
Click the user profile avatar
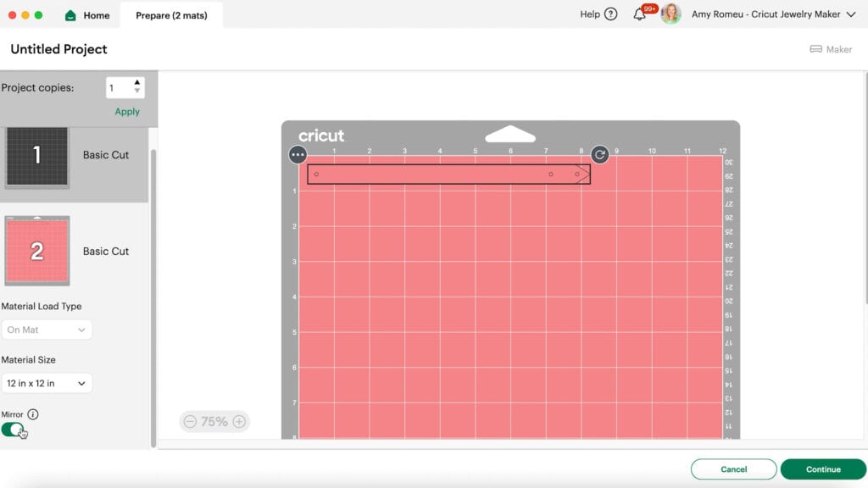(671, 14)
